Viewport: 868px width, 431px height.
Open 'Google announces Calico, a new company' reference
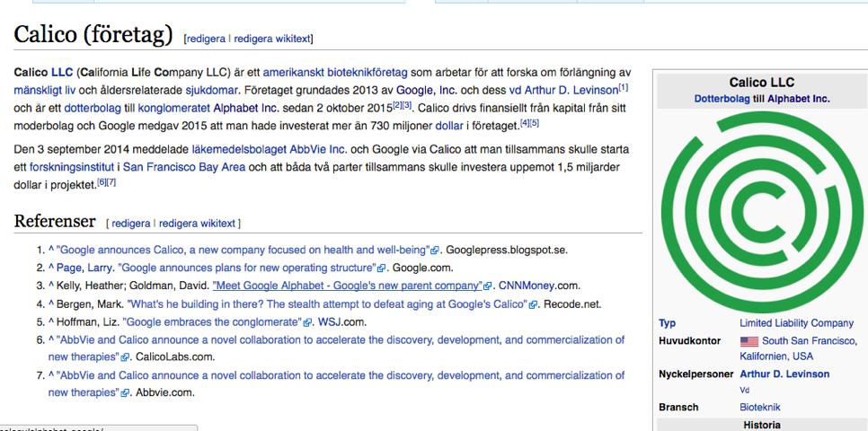click(x=243, y=250)
